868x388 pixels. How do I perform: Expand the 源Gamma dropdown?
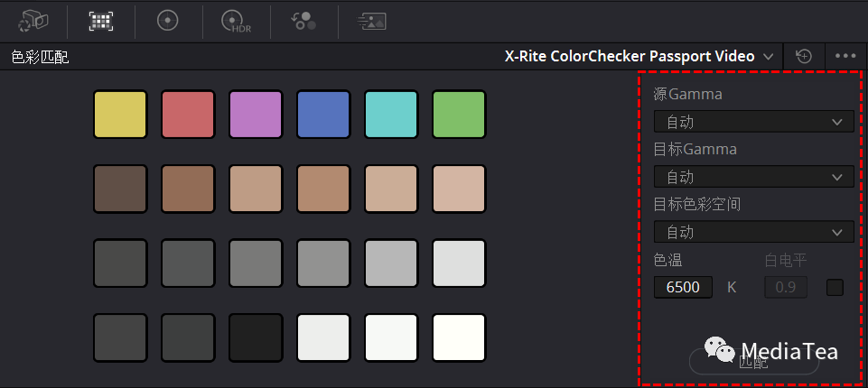[754, 122]
